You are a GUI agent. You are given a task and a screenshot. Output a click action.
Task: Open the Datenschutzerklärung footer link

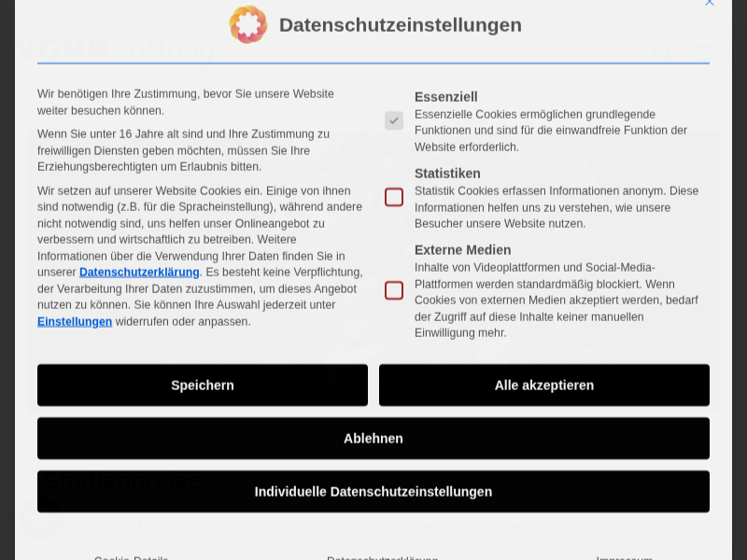click(x=382, y=558)
